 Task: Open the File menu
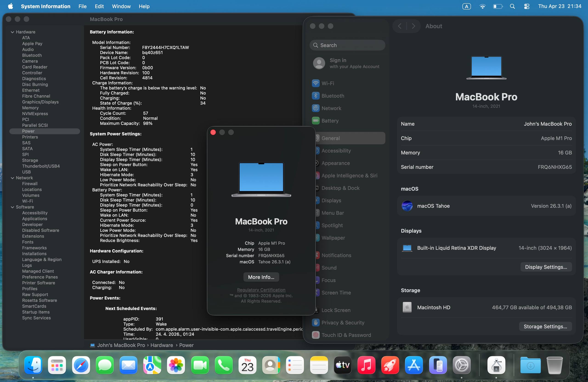[82, 6]
